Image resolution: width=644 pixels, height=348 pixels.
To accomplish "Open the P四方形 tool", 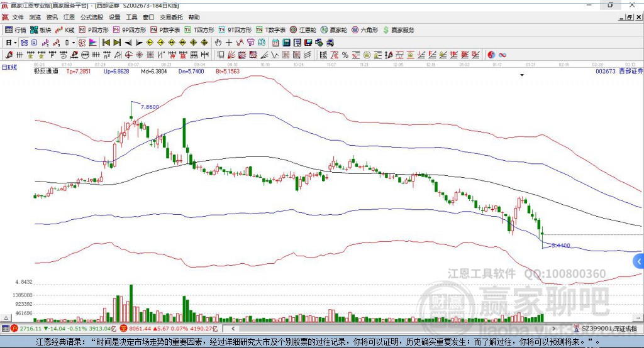I will pos(94,30).
